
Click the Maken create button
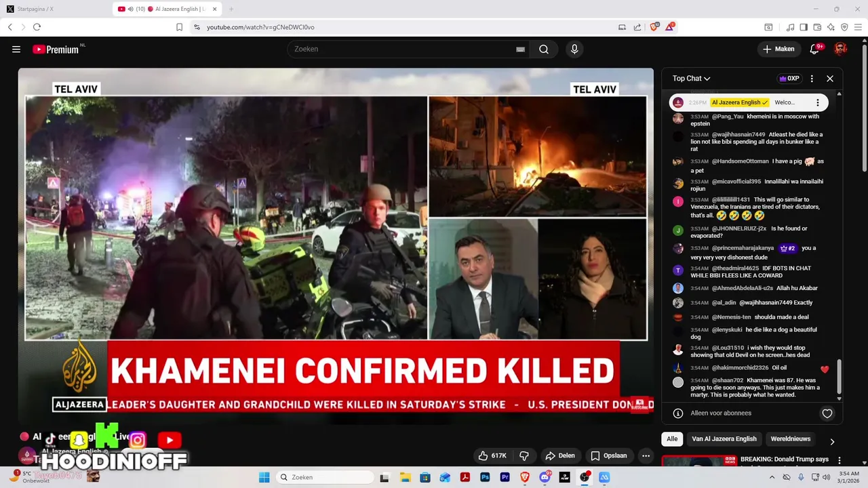tap(778, 49)
